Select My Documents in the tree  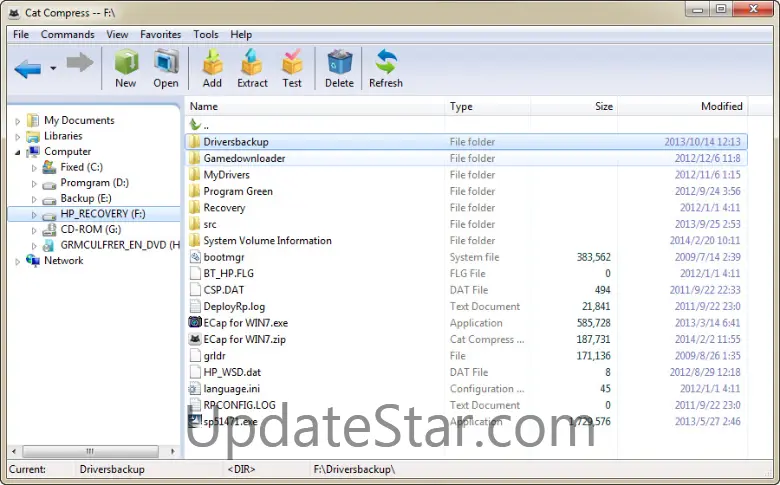(79, 120)
